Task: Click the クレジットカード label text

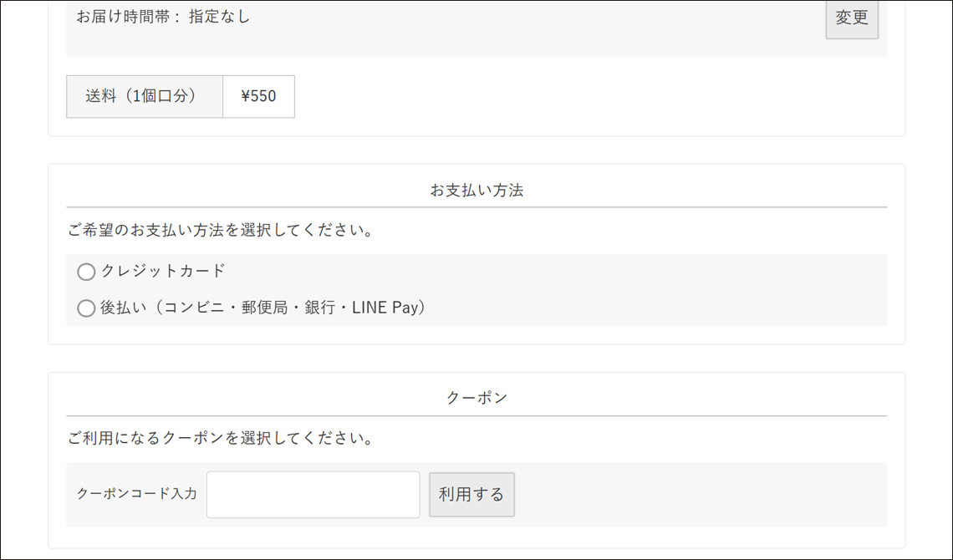Action: click(x=163, y=271)
